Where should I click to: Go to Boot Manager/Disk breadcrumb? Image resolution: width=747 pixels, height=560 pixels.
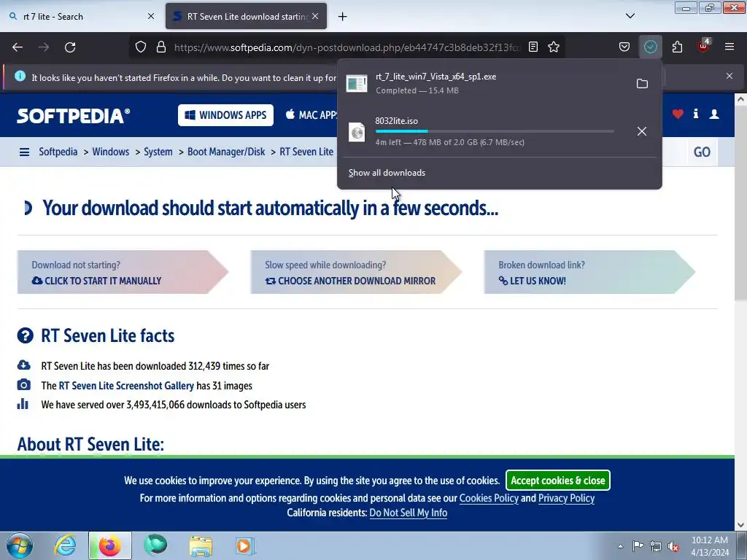click(x=226, y=152)
